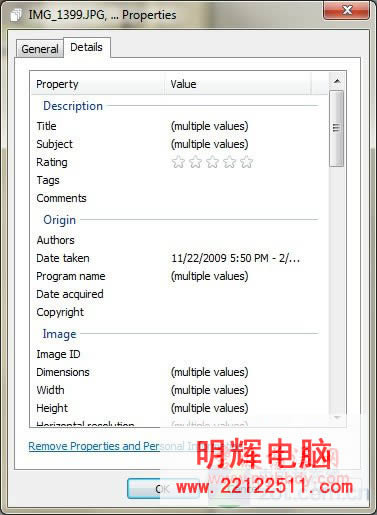Click the Value column header
Viewport: 377px width, 515px height.
coord(238,84)
